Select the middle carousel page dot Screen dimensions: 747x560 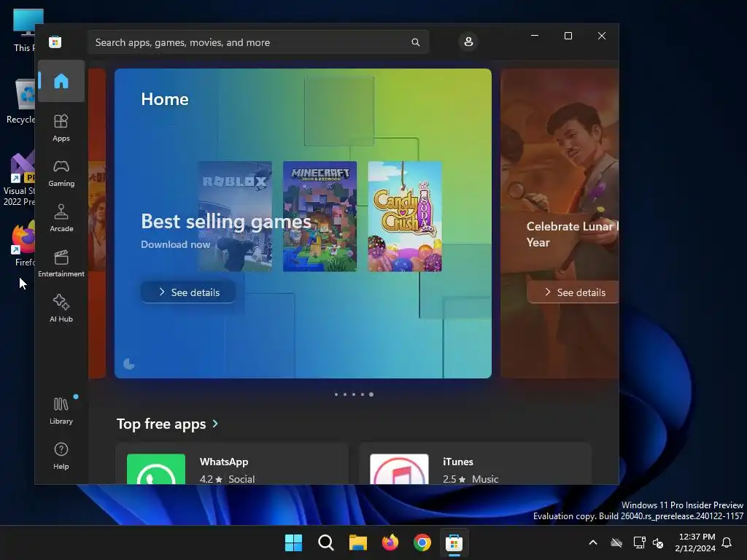coord(354,394)
